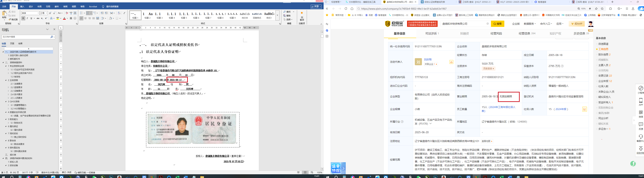The width and height of the screenshot is (644, 178).
Task: Click the Format Painter (格式刷) in Word
Action: [13, 20]
